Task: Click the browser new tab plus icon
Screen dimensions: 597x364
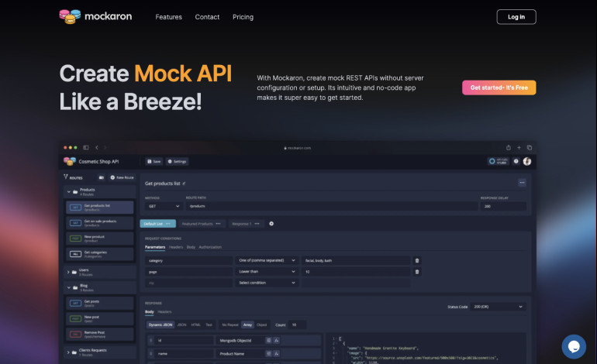Action: tap(519, 148)
